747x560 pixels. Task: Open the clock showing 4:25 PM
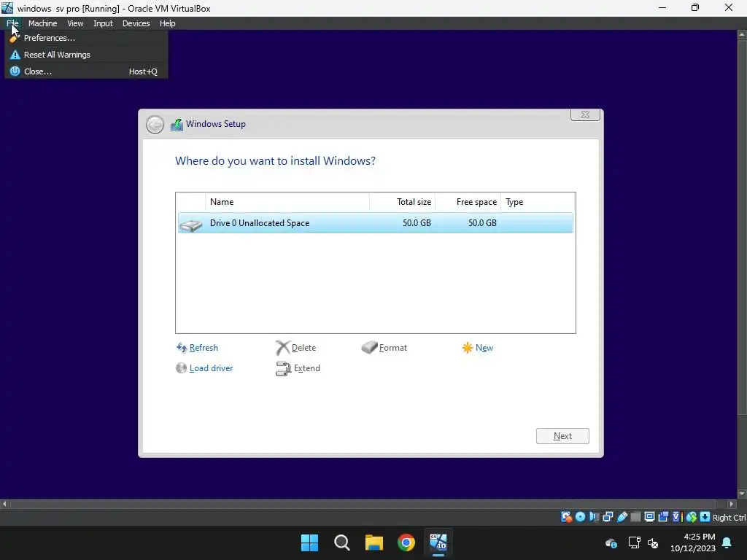pos(693,542)
